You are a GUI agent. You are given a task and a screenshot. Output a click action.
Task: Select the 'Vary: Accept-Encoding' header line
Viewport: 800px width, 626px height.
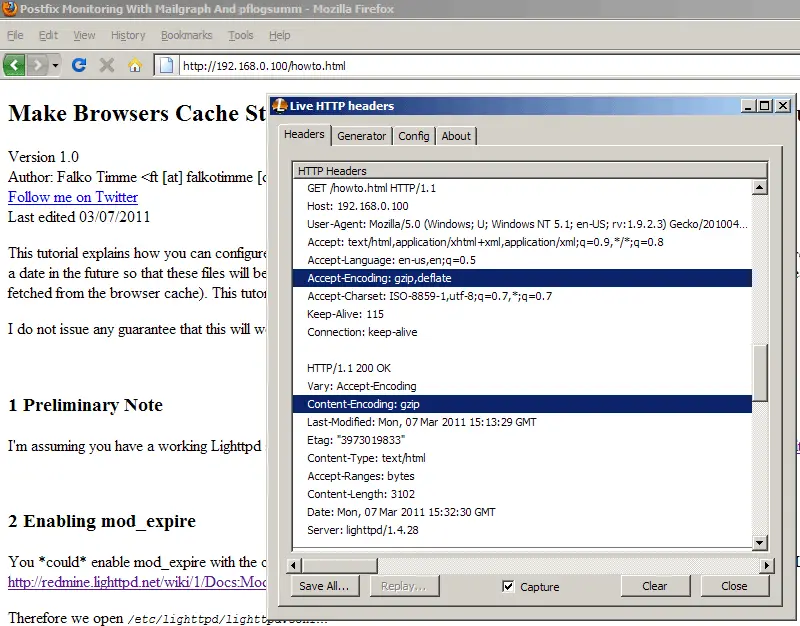point(522,386)
